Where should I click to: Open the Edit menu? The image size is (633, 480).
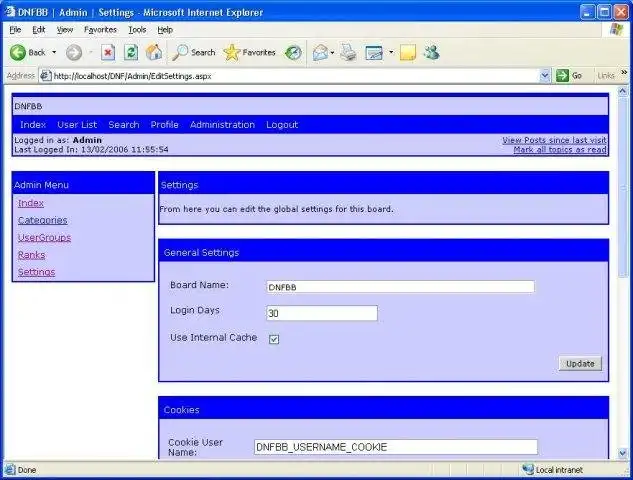[39, 29]
